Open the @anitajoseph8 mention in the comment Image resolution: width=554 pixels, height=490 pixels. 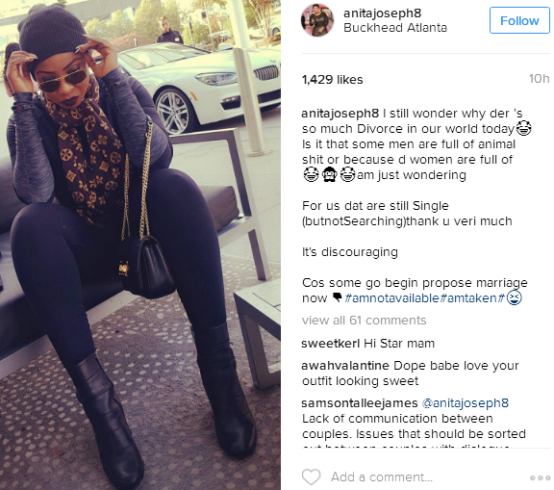465,403
